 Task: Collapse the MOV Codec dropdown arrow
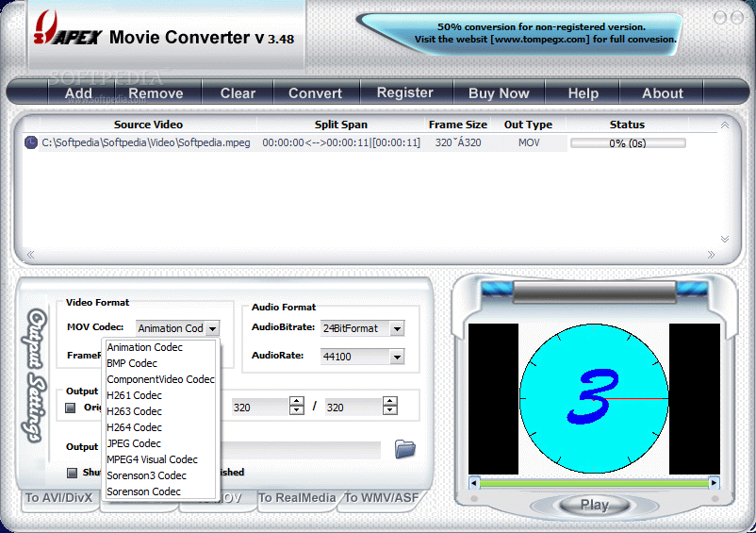point(212,328)
